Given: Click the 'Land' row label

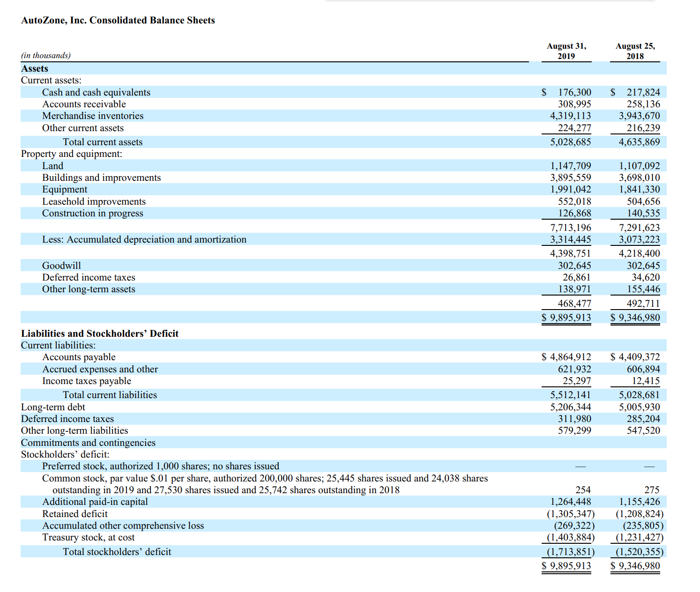Looking at the screenshot, I should [52, 166].
